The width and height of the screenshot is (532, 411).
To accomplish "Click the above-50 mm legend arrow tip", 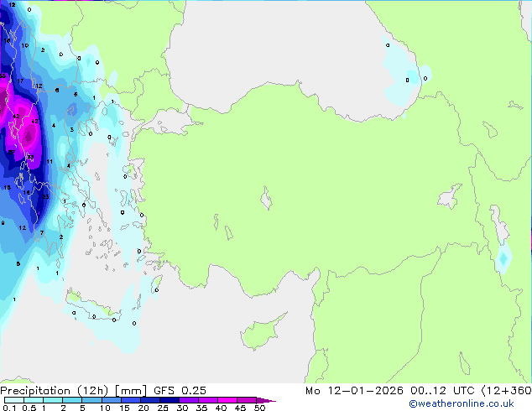I will (266, 400).
